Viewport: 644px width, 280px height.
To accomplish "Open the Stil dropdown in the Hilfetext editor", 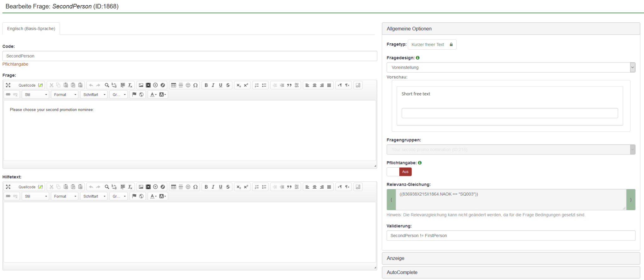I will (x=36, y=196).
